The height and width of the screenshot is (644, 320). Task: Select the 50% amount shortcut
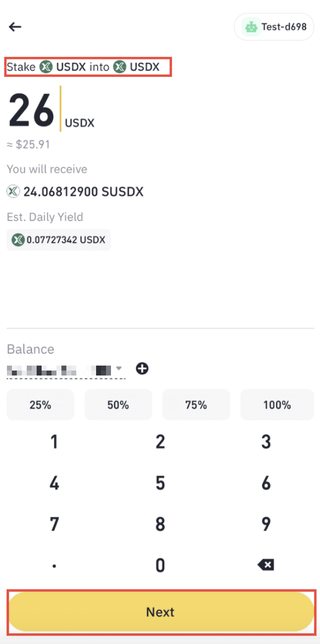pos(118,405)
